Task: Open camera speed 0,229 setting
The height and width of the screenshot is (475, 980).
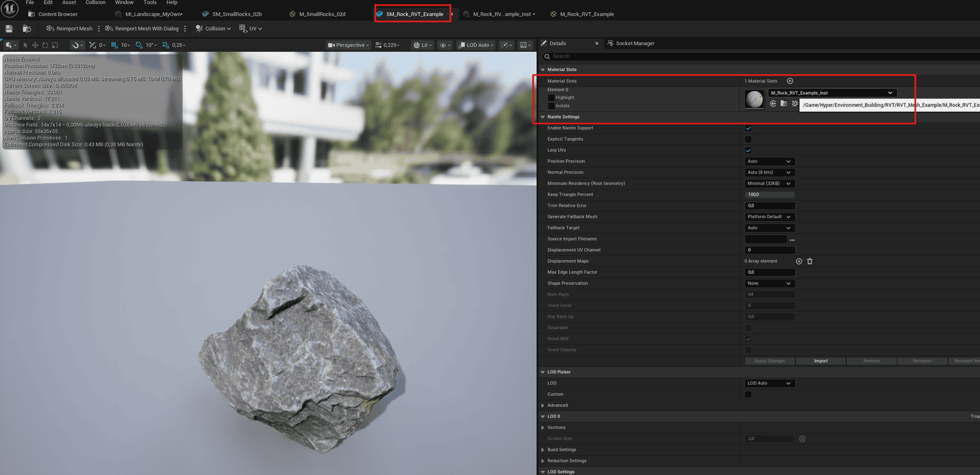Action: [387, 45]
